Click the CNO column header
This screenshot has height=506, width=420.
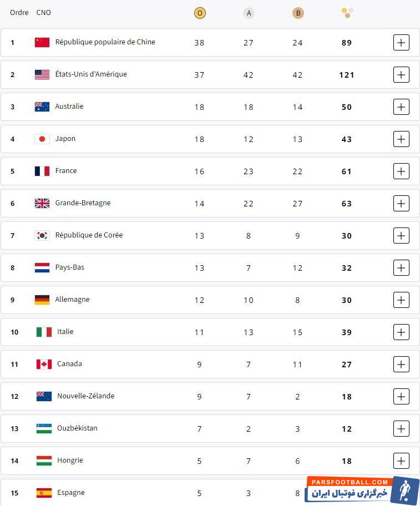coord(43,13)
